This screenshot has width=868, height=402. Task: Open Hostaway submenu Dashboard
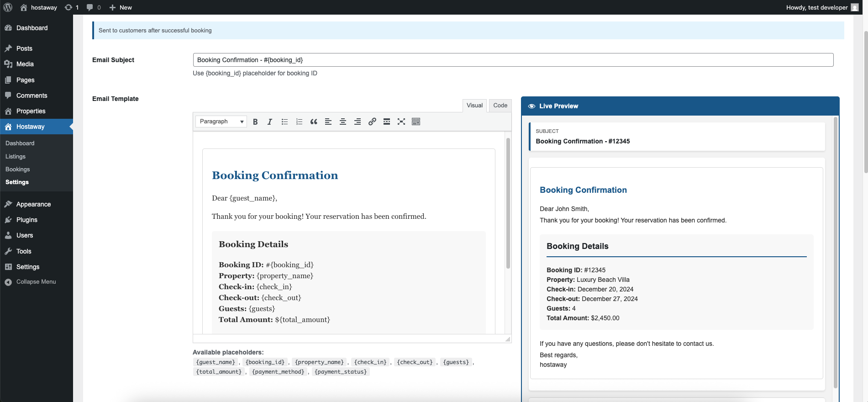click(x=20, y=143)
